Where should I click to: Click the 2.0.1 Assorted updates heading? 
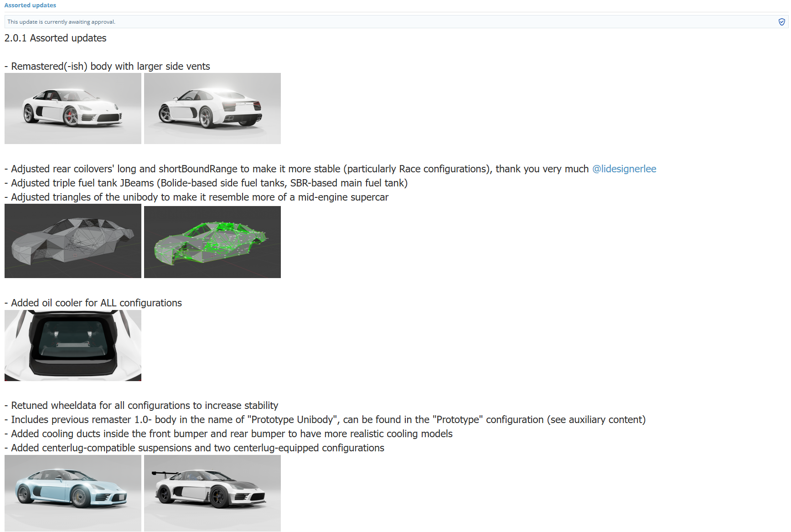tap(55, 38)
